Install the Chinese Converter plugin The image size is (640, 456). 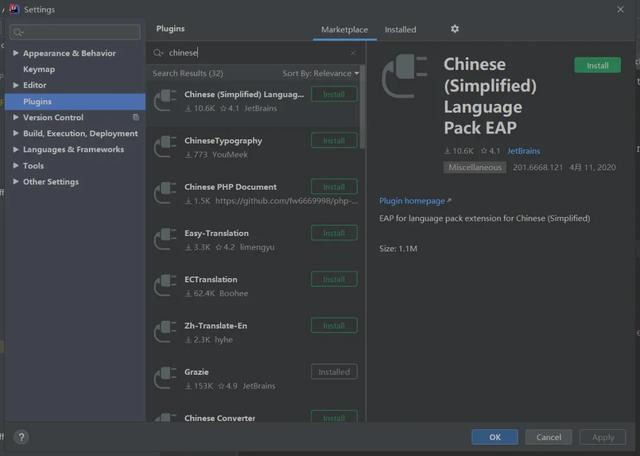(x=334, y=416)
